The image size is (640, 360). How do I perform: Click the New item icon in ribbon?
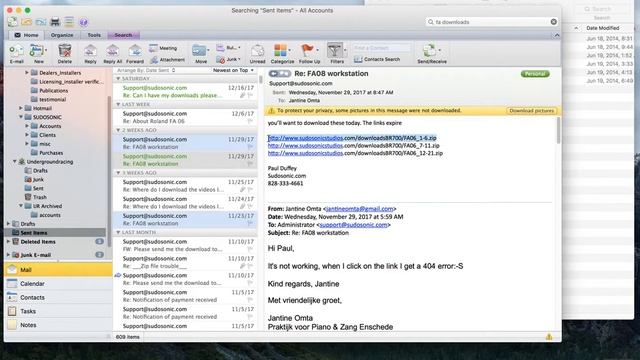(x=37, y=51)
